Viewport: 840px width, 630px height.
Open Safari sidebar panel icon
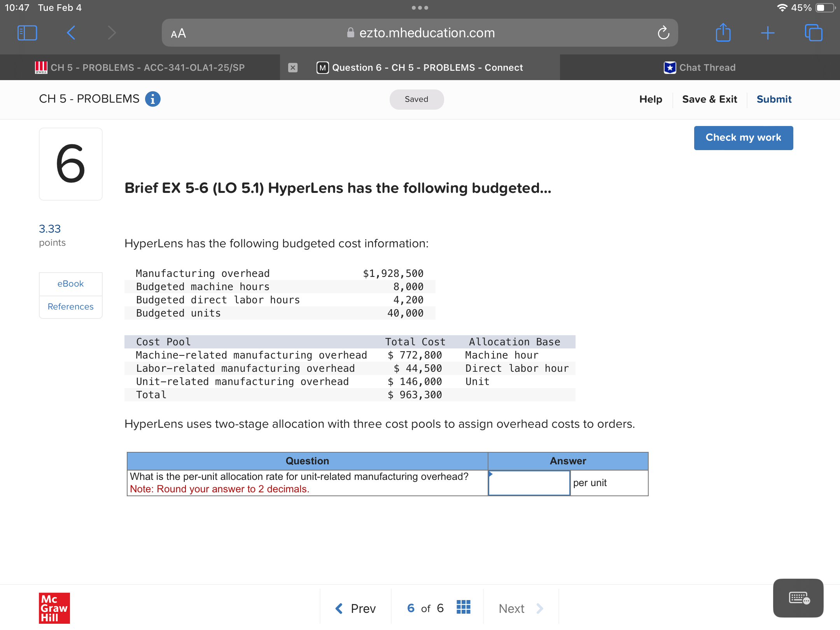[27, 33]
